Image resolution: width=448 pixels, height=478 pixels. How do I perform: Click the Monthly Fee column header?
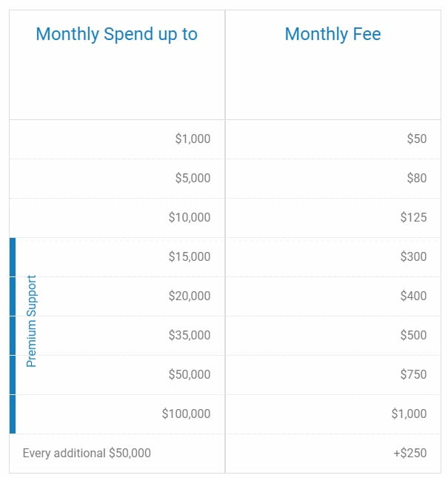pyautogui.click(x=332, y=34)
